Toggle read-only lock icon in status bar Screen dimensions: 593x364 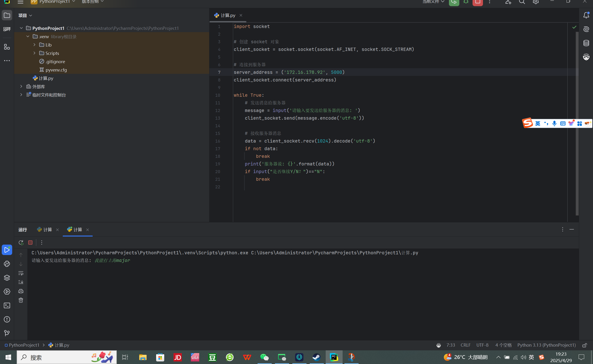point(584,345)
